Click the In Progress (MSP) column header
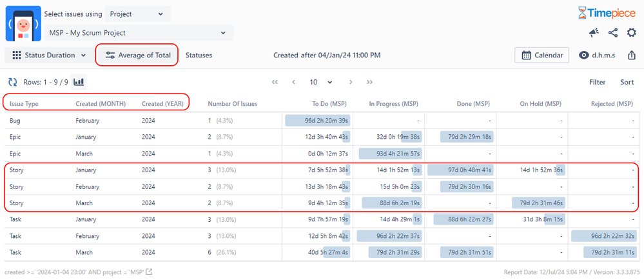The width and height of the screenshot is (644, 280). [x=393, y=104]
